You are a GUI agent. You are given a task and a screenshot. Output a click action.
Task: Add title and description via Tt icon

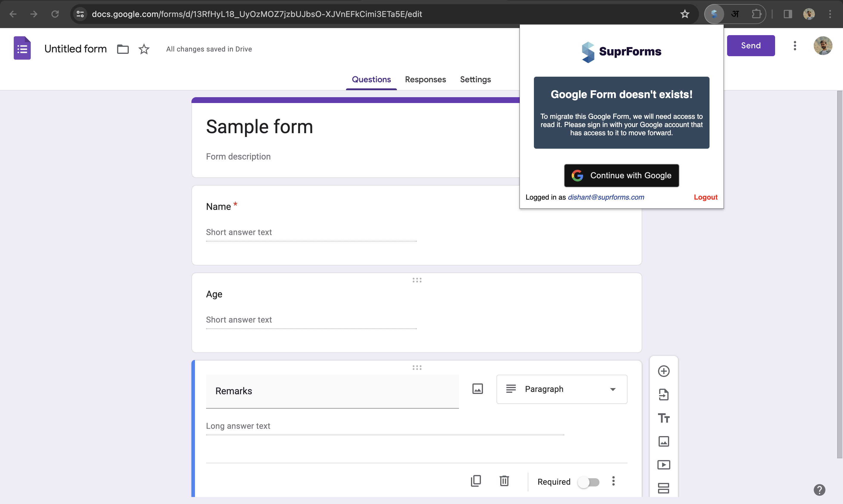click(664, 418)
